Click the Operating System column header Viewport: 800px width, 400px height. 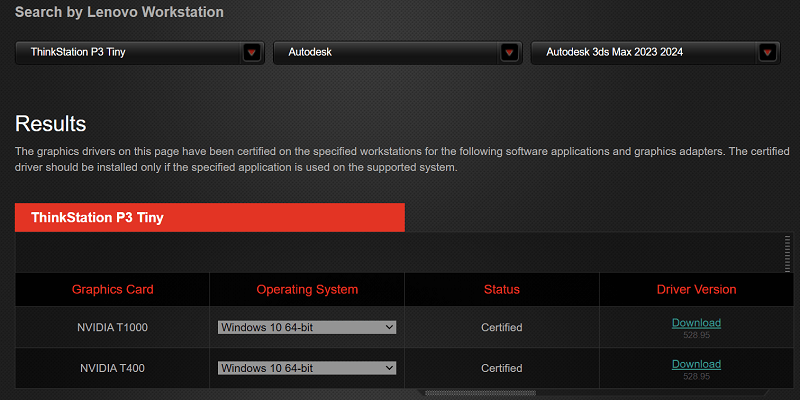tap(307, 290)
